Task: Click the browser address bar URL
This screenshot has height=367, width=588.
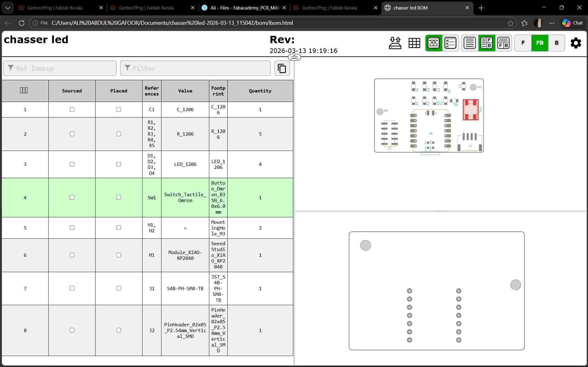Action: [x=172, y=23]
